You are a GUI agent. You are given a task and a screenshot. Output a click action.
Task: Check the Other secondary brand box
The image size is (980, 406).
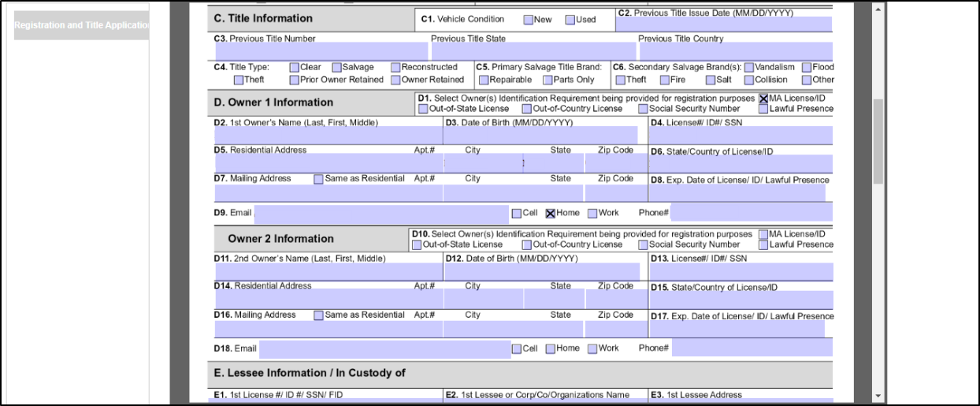[x=807, y=80]
